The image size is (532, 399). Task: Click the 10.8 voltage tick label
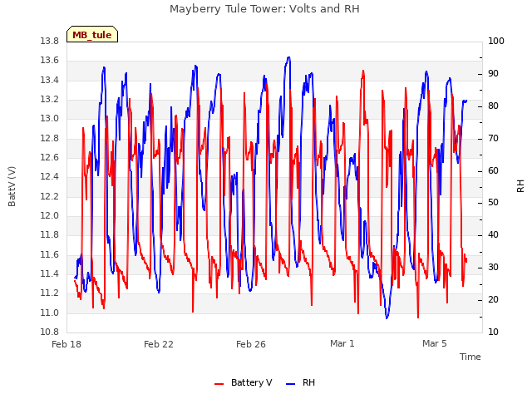click(49, 332)
